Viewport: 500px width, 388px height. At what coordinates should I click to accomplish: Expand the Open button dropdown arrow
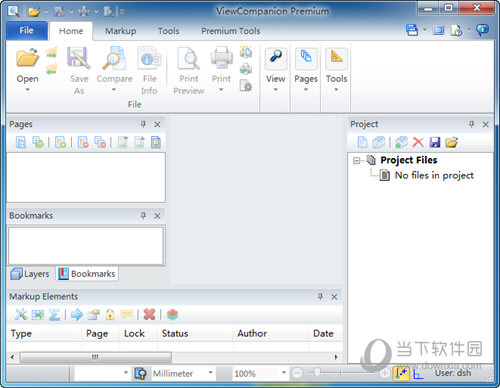pyautogui.click(x=27, y=89)
